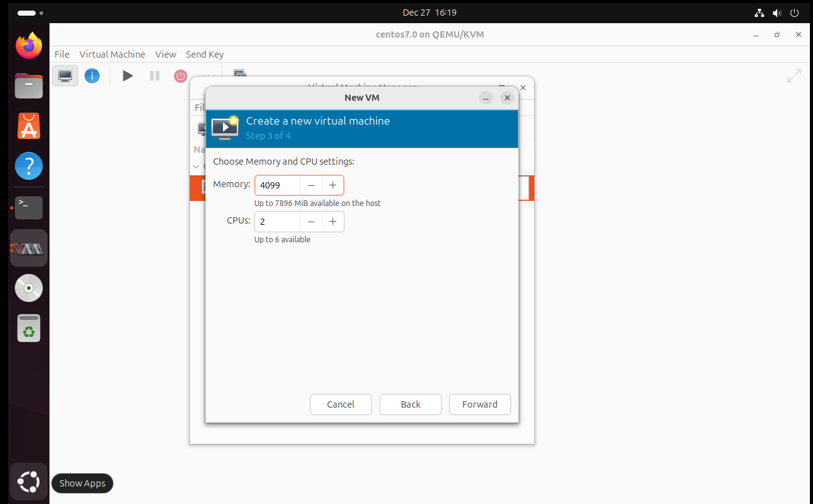Close the Virtual Machine Manager window
This screenshot has height=504, width=813.
tap(523, 88)
